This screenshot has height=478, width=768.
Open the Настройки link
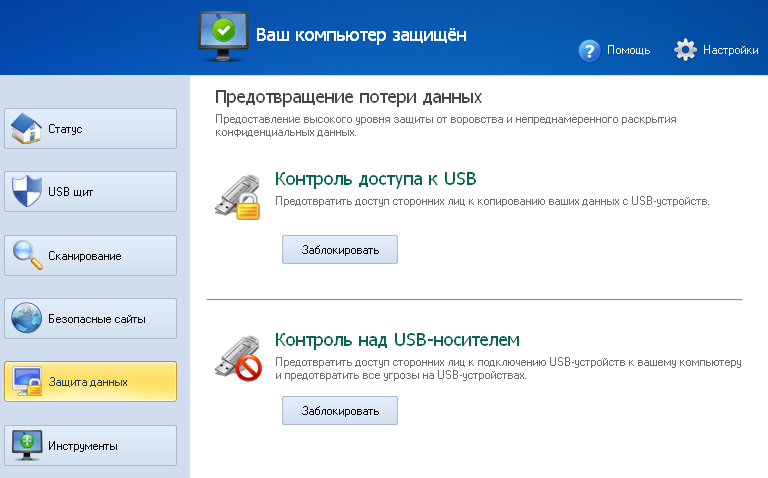click(x=730, y=50)
